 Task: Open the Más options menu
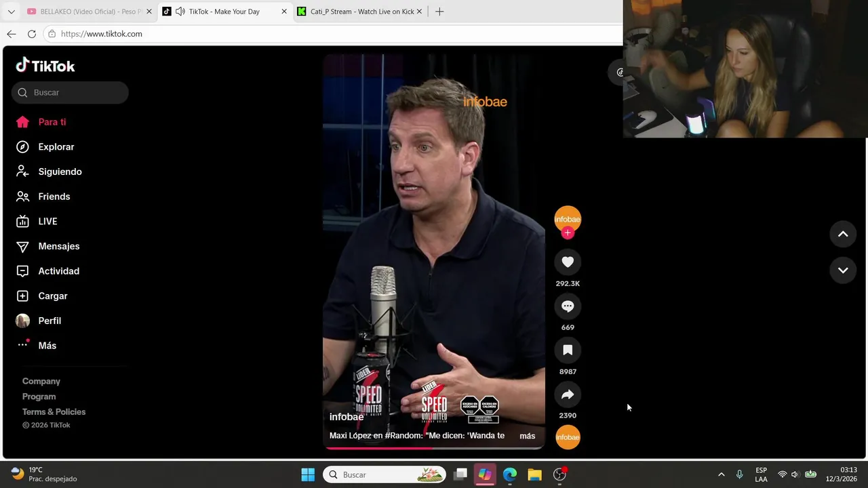click(36, 346)
